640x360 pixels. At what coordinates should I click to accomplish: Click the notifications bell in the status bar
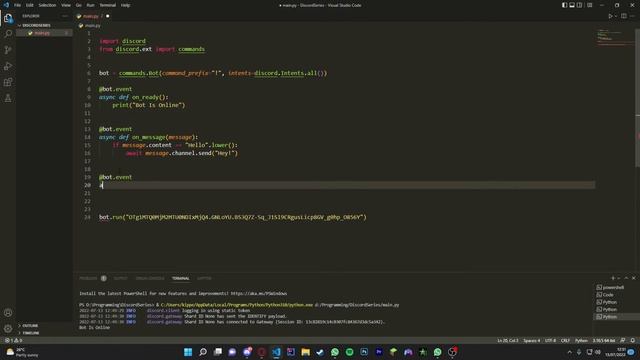[x=633, y=340]
